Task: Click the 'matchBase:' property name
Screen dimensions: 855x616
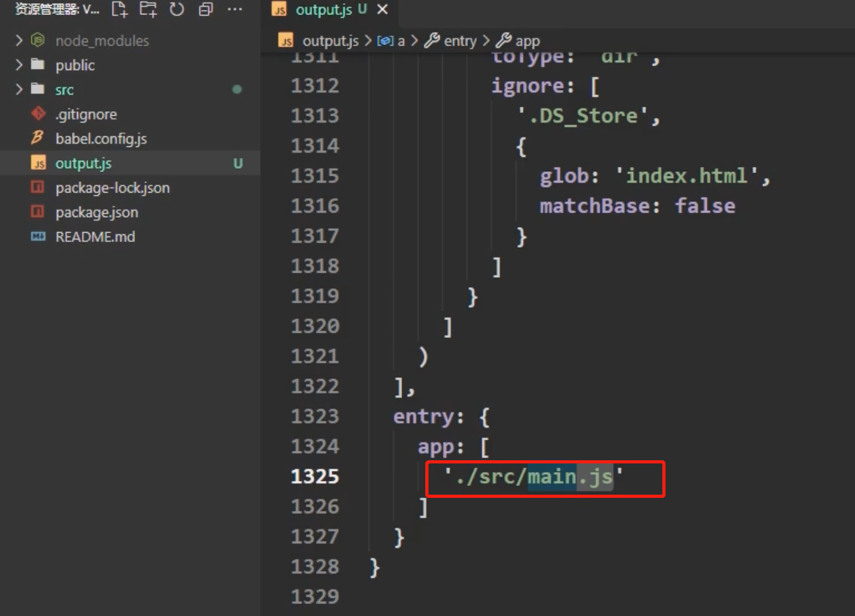Action: [x=600, y=206]
